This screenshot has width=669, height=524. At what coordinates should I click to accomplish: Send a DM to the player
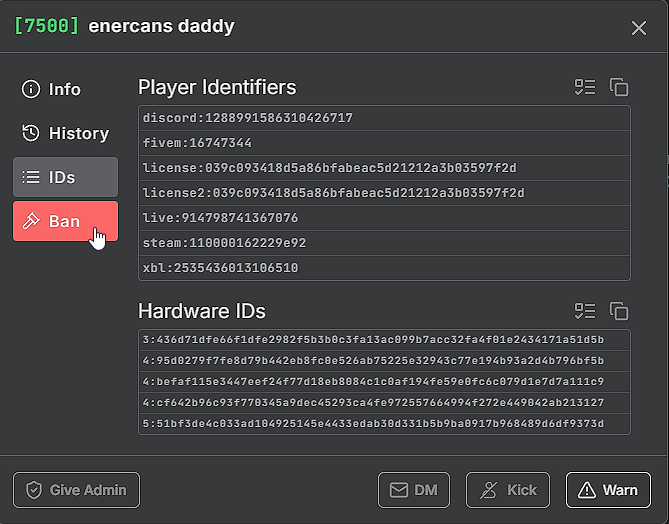pos(413,490)
